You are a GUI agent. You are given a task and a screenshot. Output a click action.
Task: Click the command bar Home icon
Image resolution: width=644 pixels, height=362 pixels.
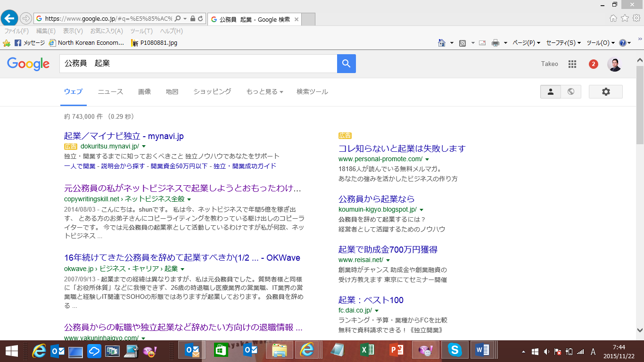tap(442, 43)
